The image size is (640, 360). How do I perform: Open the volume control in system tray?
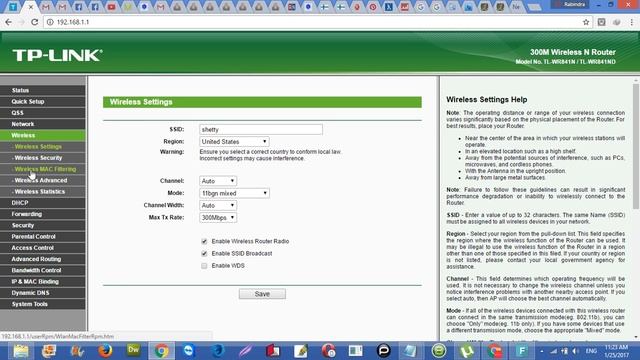point(576,351)
